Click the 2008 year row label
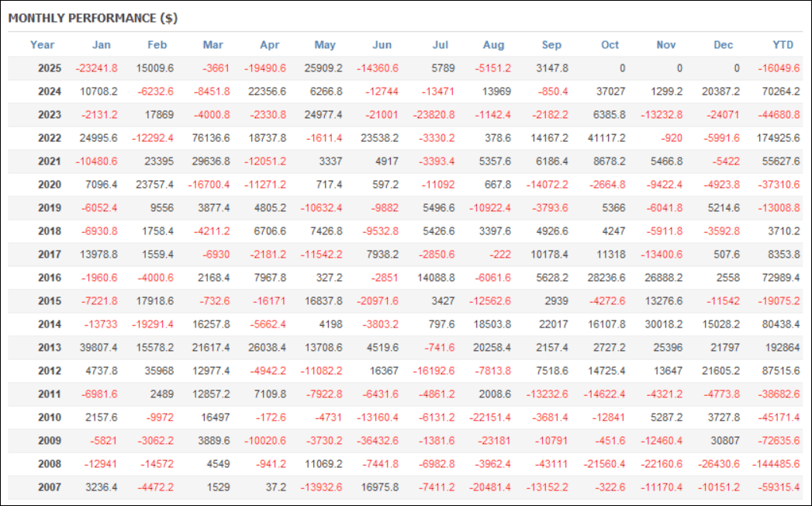Viewport: 812px width, 506px height. (x=49, y=463)
